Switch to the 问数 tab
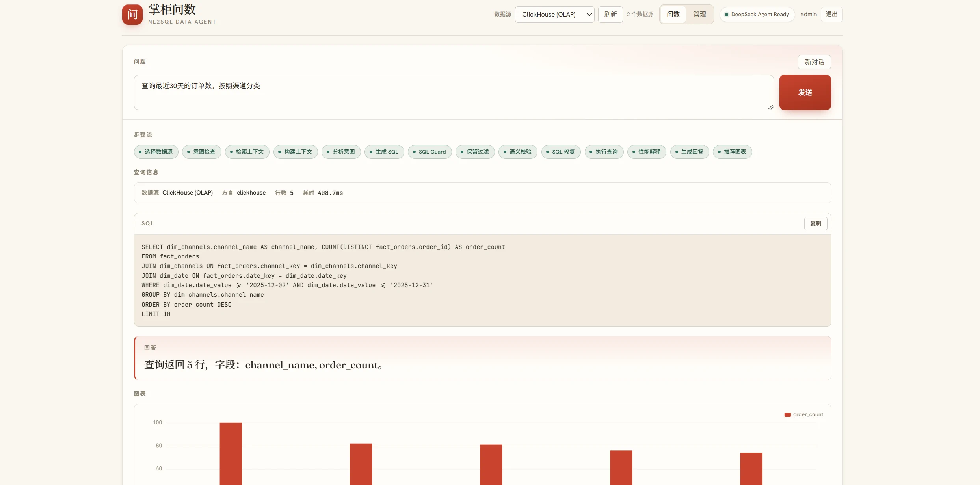The height and width of the screenshot is (485, 980). pos(673,15)
